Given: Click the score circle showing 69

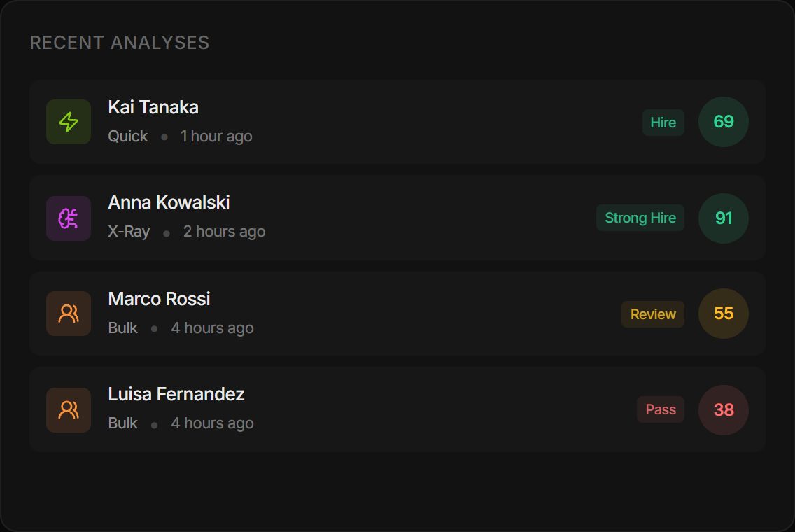Looking at the screenshot, I should [x=724, y=122].
